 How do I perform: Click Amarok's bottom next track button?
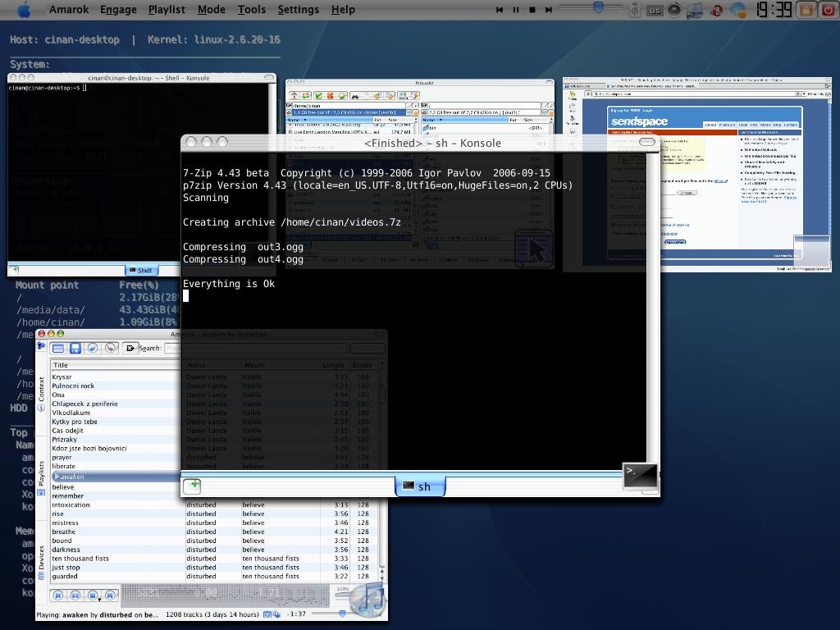[111, 596]
